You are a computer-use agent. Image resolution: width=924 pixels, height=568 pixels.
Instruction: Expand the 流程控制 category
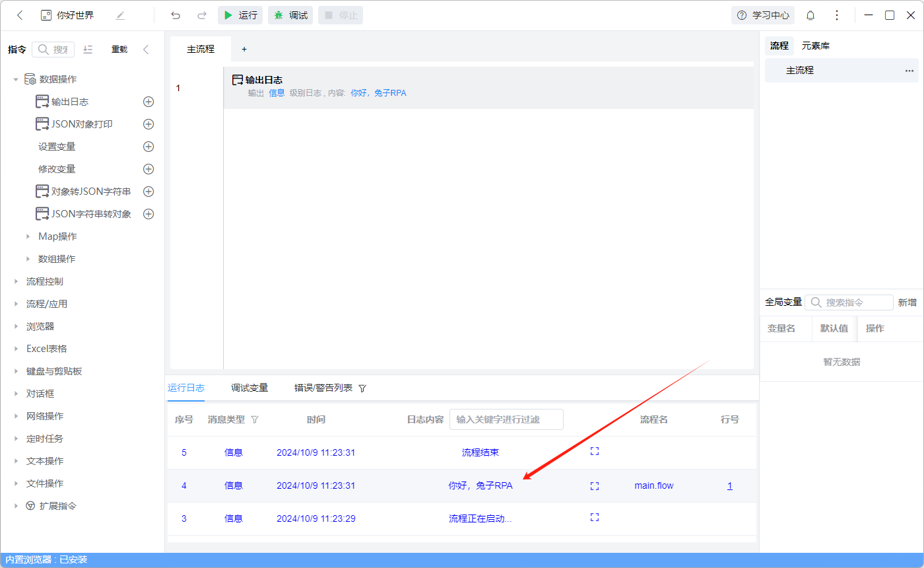pos(16,281)
